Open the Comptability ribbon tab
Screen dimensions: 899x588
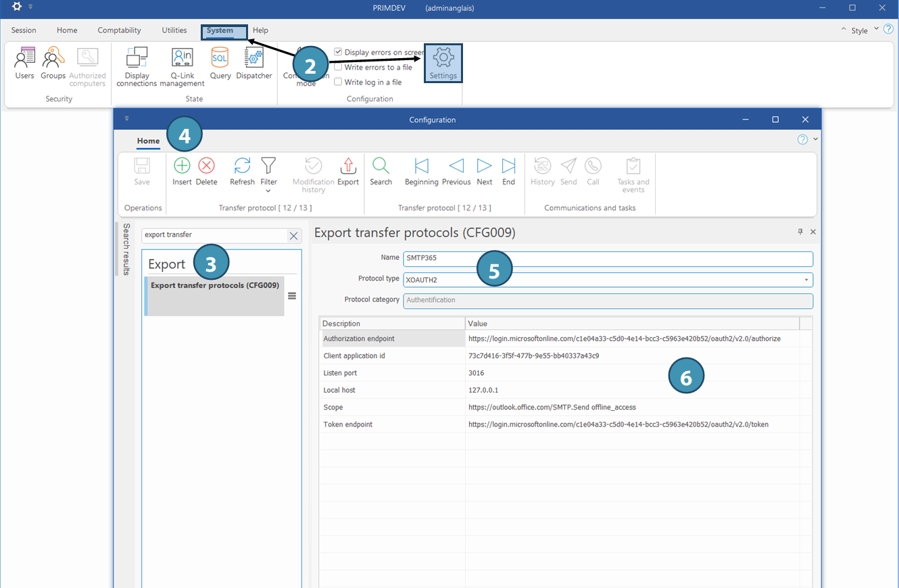119,30
